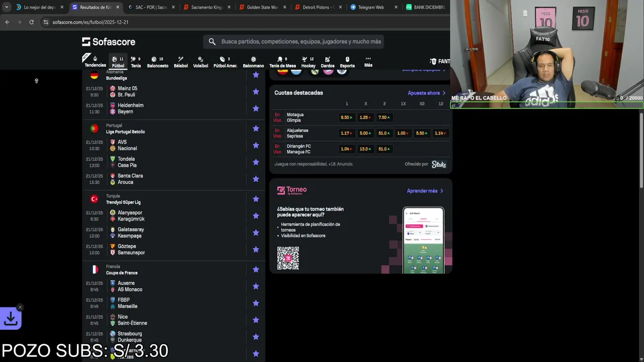Click the Germany flag for Bundesliga
Image resolution: width=644 pixels, height=362 pixels.
click(x=94, y=75)
